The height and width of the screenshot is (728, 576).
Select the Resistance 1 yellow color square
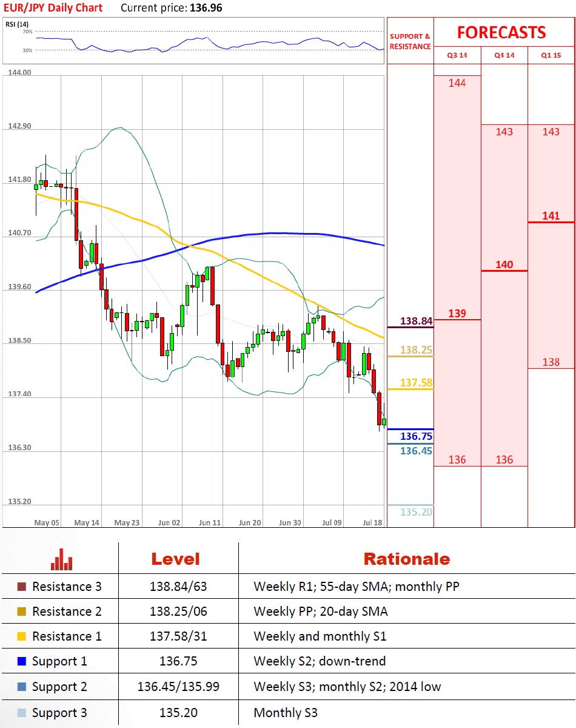(x=22, y=636)
